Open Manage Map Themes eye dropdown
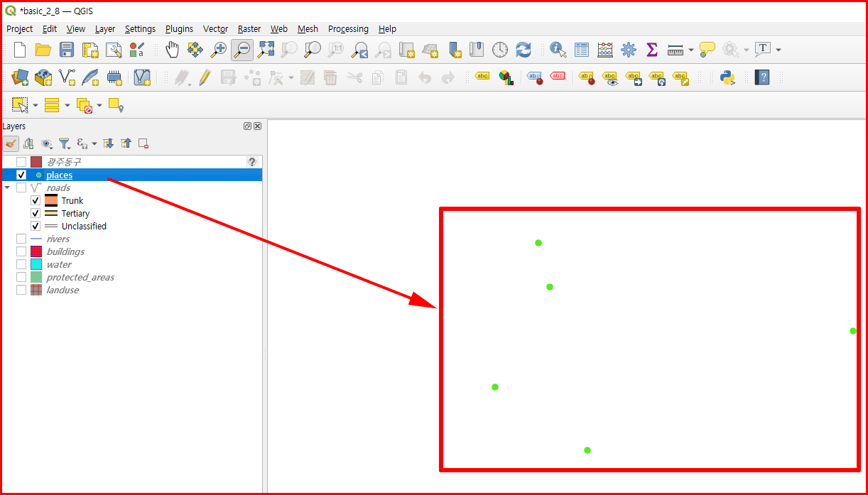The image size is (868, 495). tap(47, 143)
